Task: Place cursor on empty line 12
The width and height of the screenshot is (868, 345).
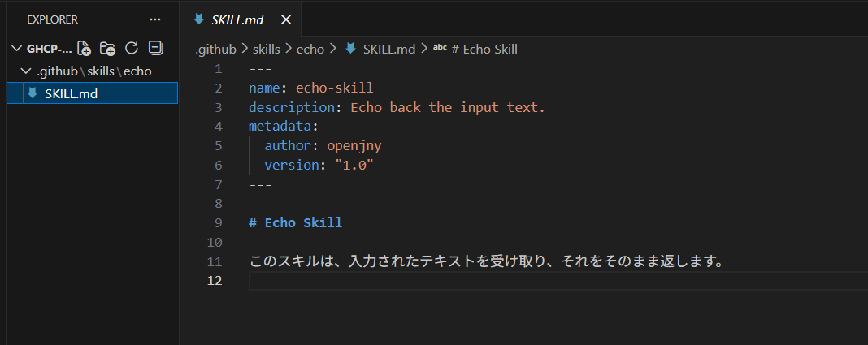Action: point(488,281)
